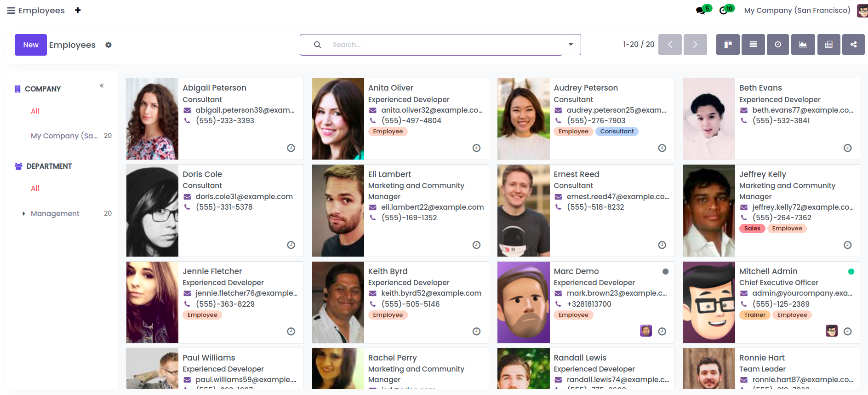Switch to List view

point(753,45)
